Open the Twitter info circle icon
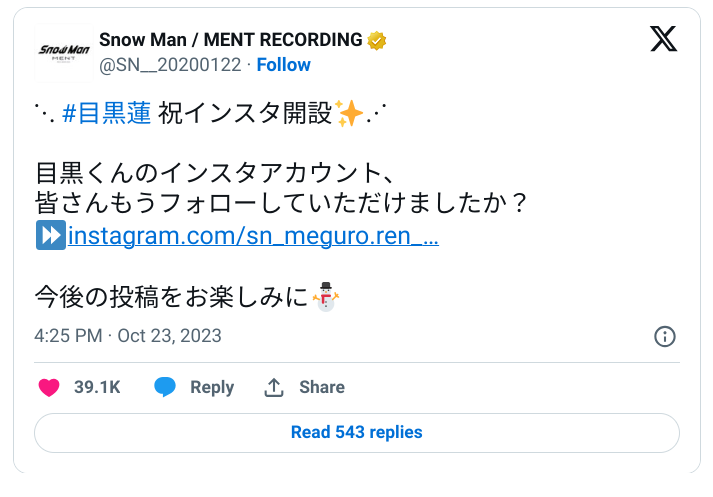Screen dimensions: 713x497 665,336
